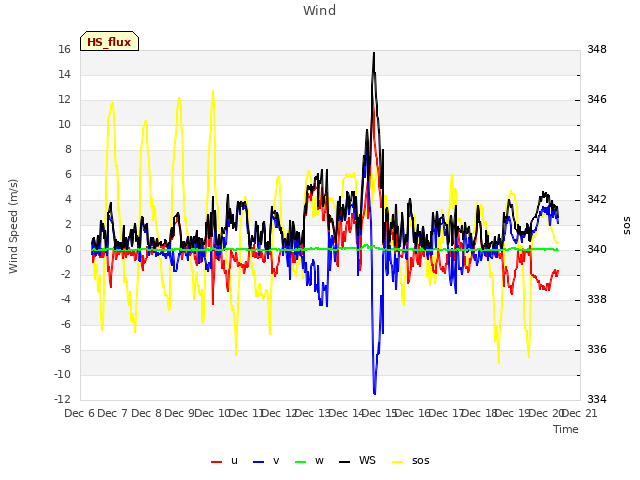Click the 'Dec 21' x-axis tick label
The height and width of the screenshot is (480, 640).
(x=580, y=413)
